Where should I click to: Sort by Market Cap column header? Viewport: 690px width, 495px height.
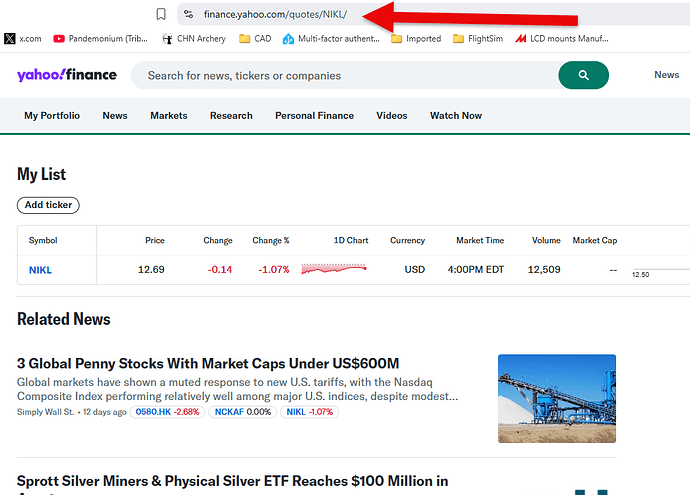595,240
